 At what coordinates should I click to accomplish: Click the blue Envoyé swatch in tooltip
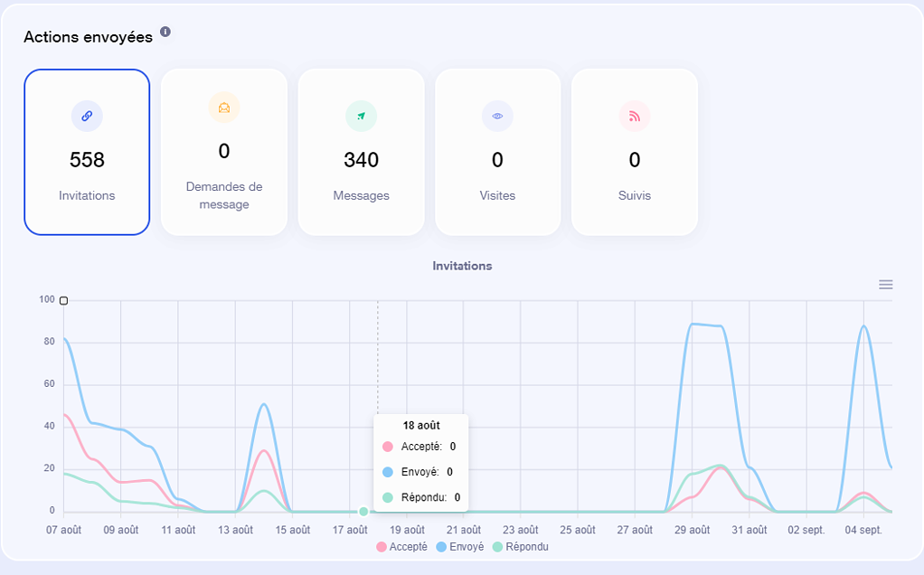tap(388, 472)
